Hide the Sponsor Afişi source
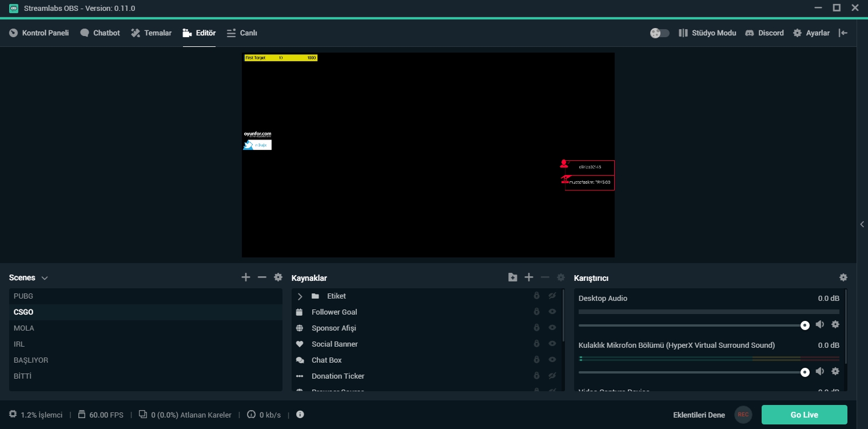This screenshot has height=429, width=868. (x=552, y=328)
